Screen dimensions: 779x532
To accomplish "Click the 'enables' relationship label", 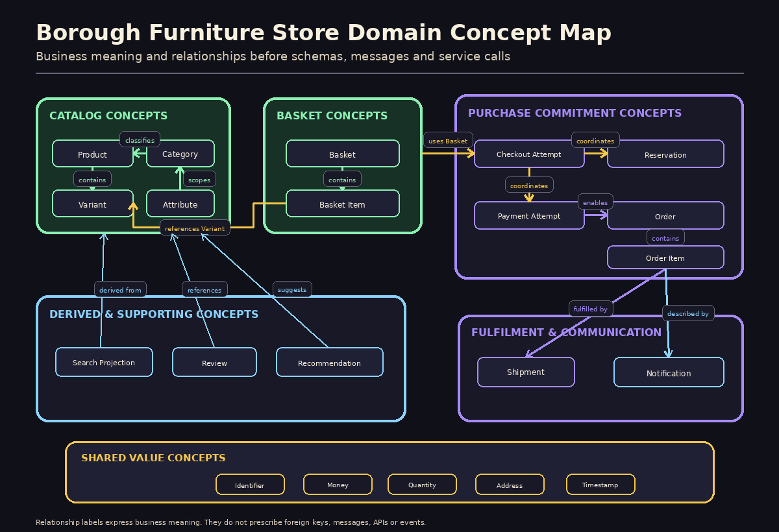I will click(x=595, y=202).
